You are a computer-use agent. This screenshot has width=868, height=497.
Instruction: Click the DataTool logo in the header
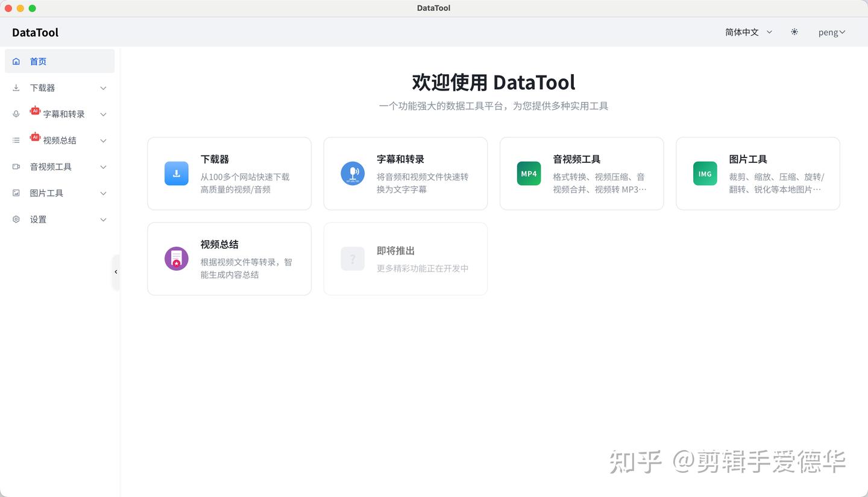(36, 33)
